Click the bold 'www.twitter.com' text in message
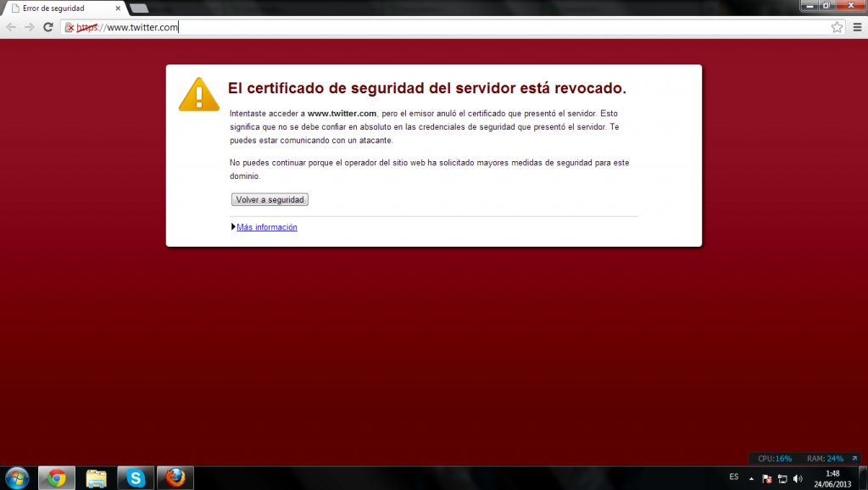 click(342, 114)
